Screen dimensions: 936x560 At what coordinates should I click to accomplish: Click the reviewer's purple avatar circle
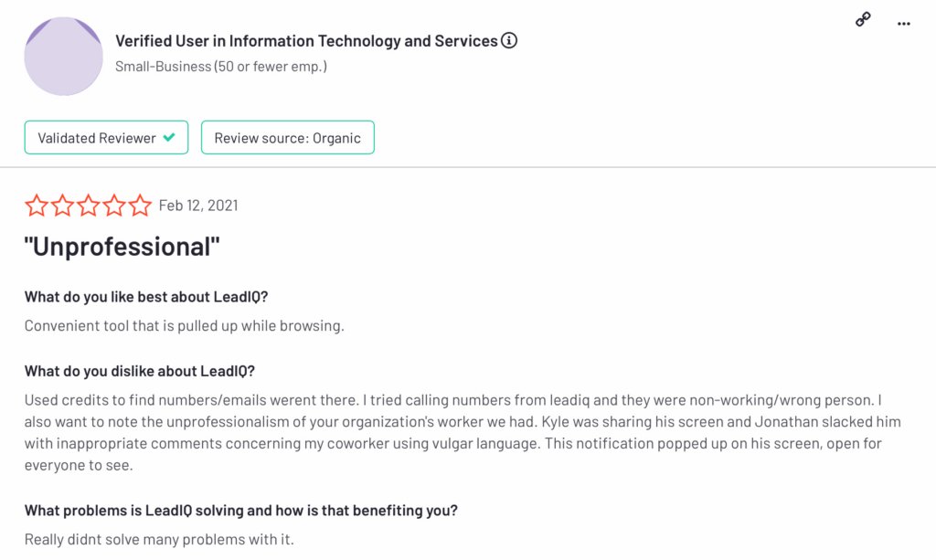63,56
